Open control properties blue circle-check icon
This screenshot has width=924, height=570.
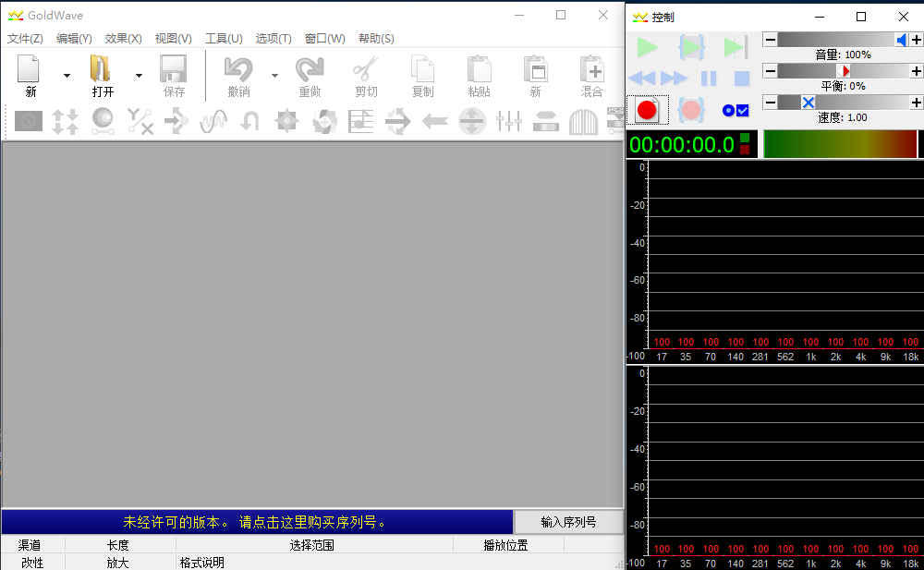click(736, 110)
